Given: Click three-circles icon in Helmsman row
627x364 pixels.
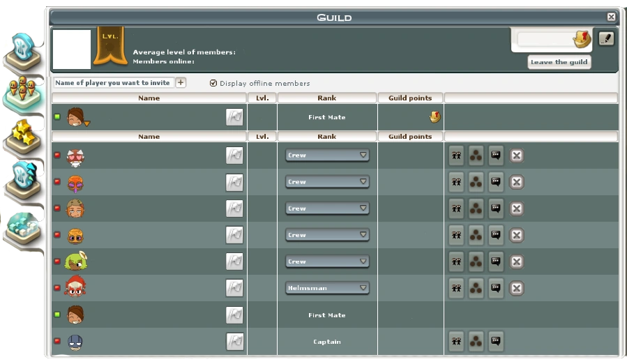Looking at the screenshot, I should point(476,288).
